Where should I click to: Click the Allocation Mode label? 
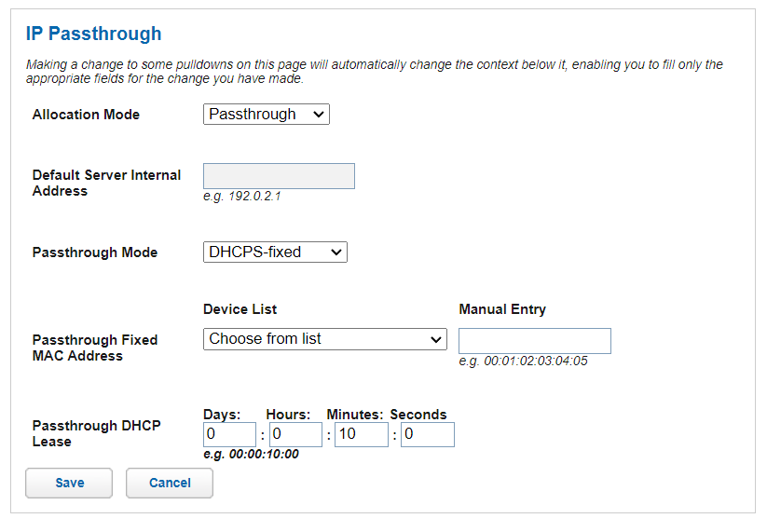86,115
